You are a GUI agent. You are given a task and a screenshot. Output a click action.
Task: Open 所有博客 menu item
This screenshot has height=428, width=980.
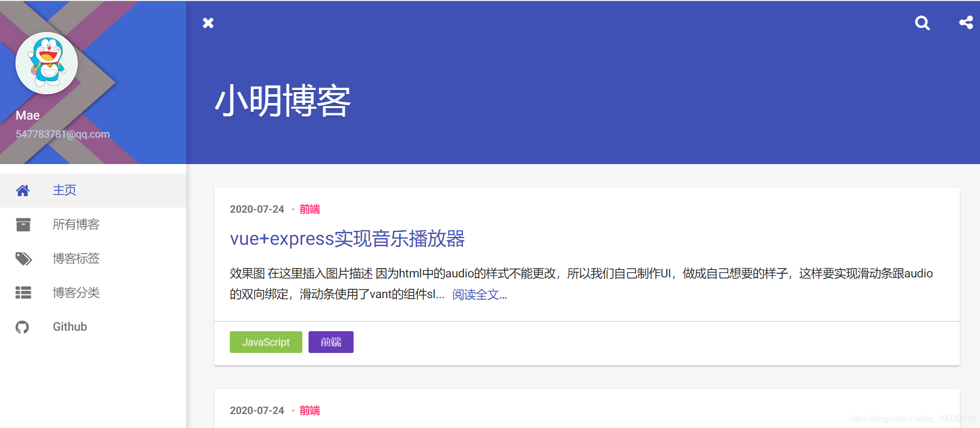[x=93, y=225]
